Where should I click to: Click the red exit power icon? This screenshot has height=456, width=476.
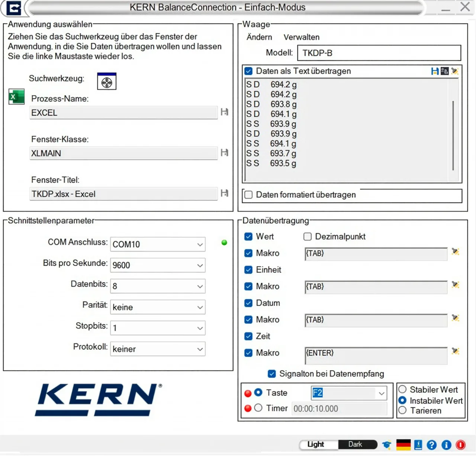click(461, 445)
